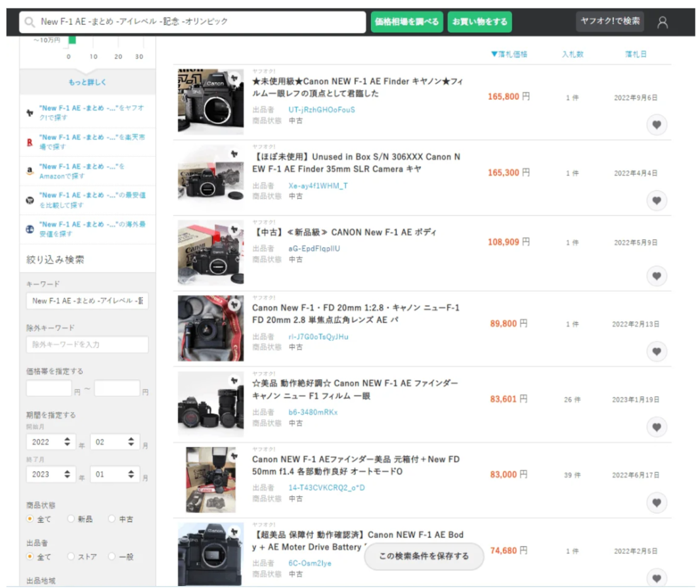Click auction badge on 165,800 yen thumbnail
Viewport: 700px width, 588px height.
click(x=234, y=78)
